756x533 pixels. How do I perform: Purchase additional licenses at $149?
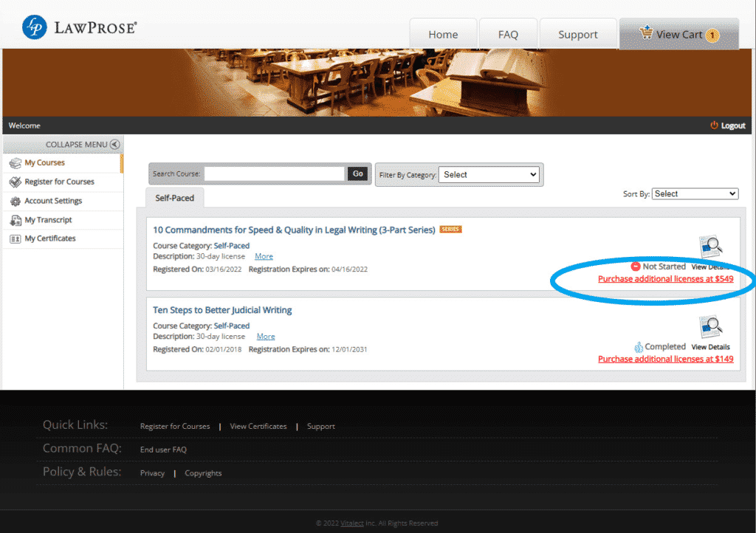pos(666,359)
